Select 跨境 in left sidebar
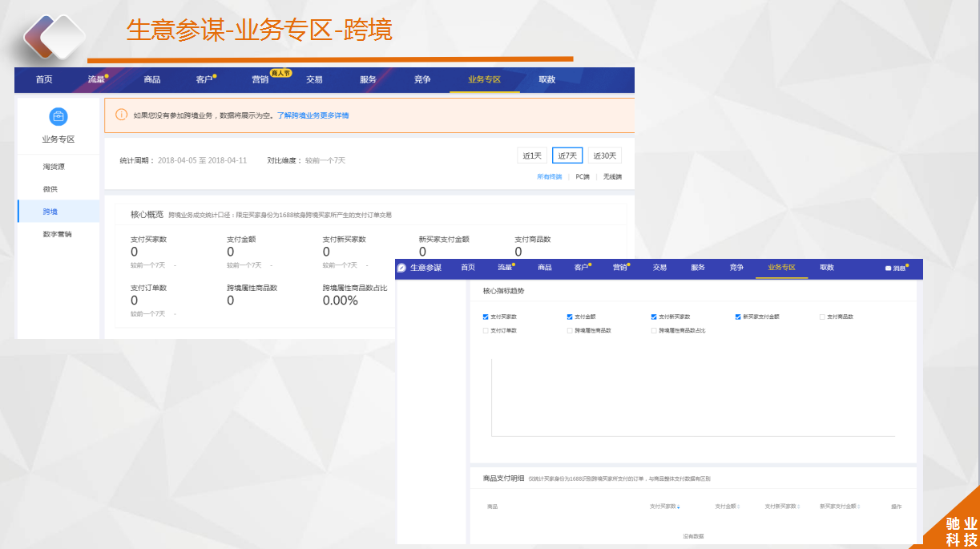The width and height of the screenshot is (980, 549). click(x=58, y=212)
